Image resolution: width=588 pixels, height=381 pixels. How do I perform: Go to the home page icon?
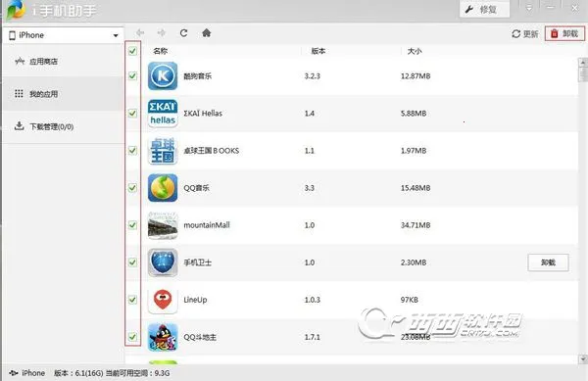pyautogui.click(x=206, y=33)
